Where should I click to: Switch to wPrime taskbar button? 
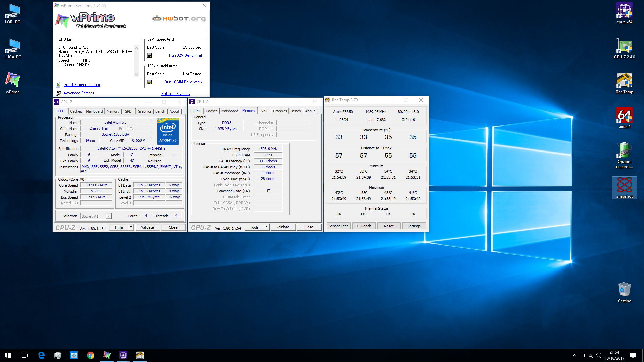[x=107, y=355]
